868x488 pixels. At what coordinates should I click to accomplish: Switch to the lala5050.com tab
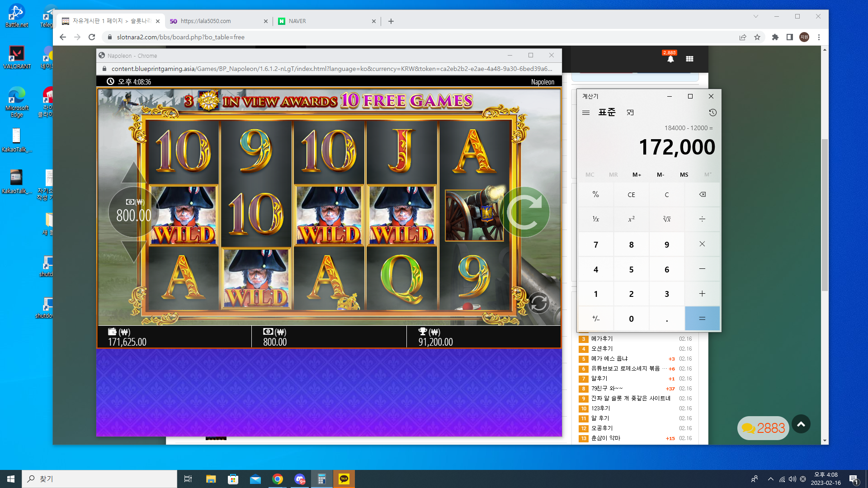coord(219,21)
